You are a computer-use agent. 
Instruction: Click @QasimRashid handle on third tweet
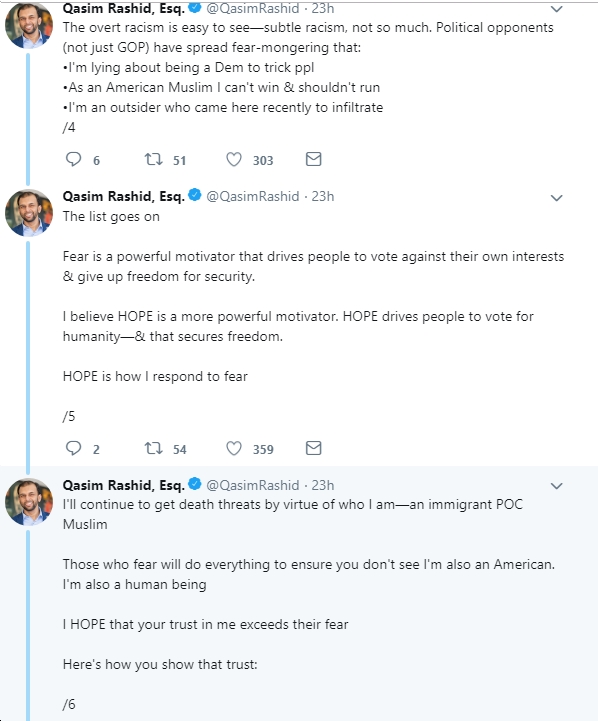(x=252, y=485)
